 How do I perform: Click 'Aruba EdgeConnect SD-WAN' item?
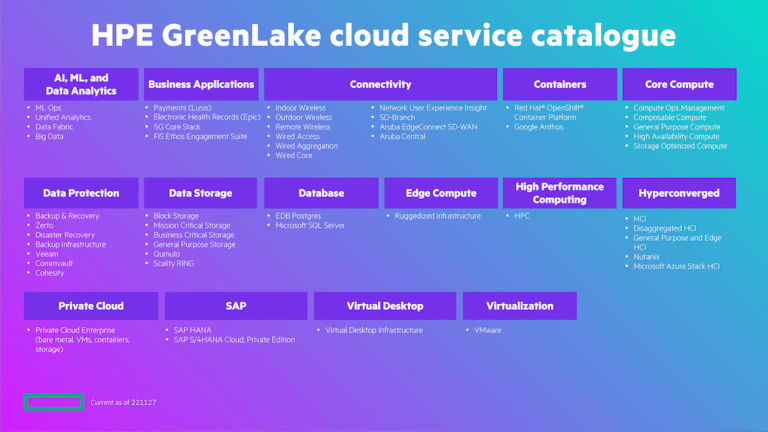click(x=428, y=127)
